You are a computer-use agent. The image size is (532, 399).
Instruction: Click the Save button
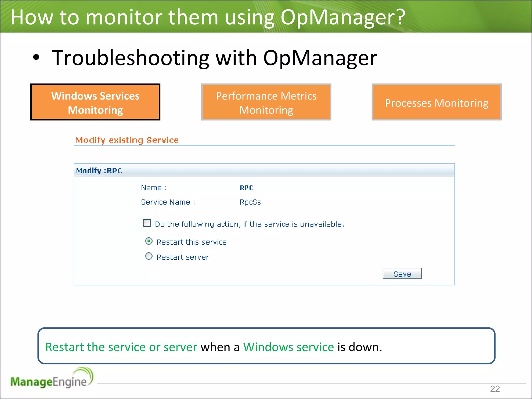[402, 274]
